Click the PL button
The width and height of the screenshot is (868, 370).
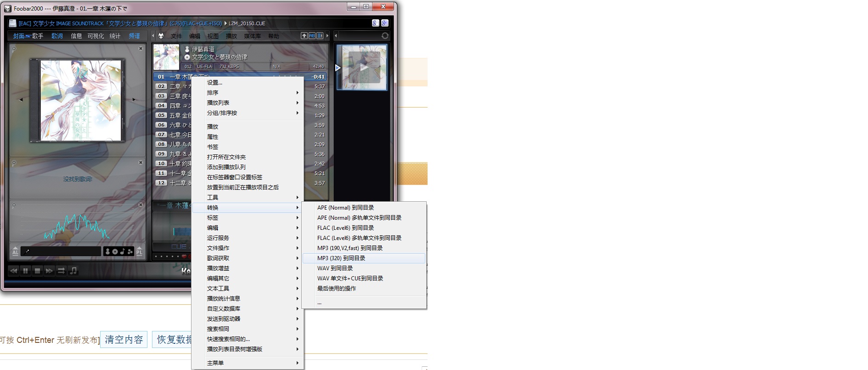pos(139,251)
